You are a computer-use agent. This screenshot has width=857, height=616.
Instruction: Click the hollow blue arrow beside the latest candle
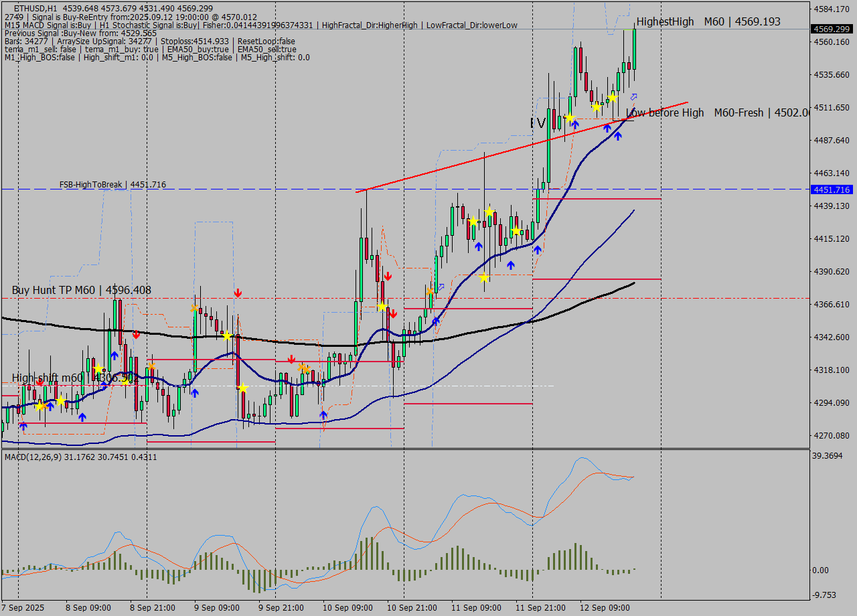634,97
